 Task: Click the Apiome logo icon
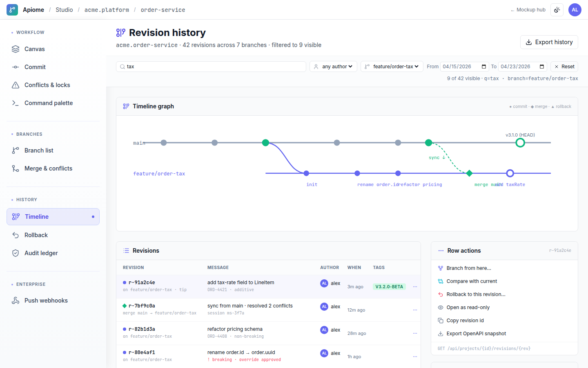point(12,10)
